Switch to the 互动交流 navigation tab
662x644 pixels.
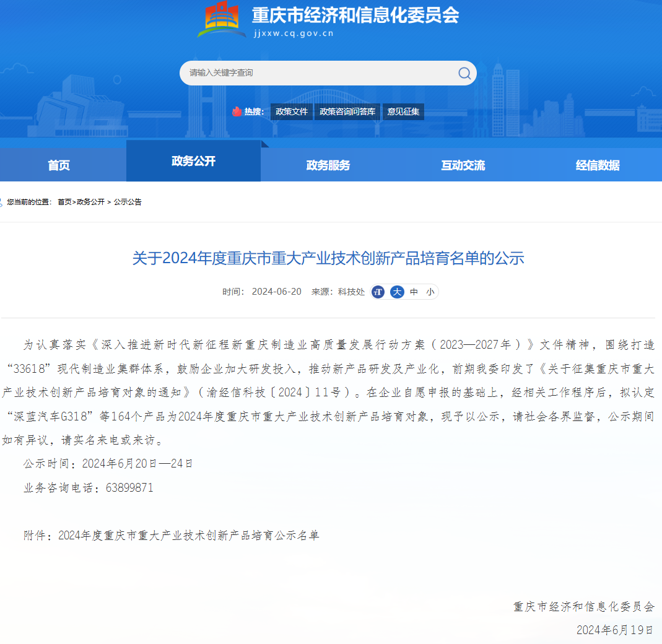click(463, 165)
